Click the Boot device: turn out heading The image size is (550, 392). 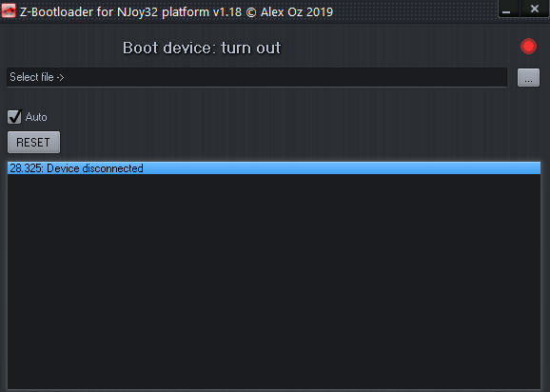pyautogui.click(x=202, y=48)
